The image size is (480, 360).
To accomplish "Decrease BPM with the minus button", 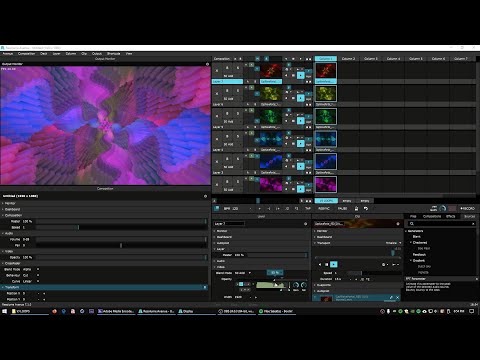I will tap(251, 209).
